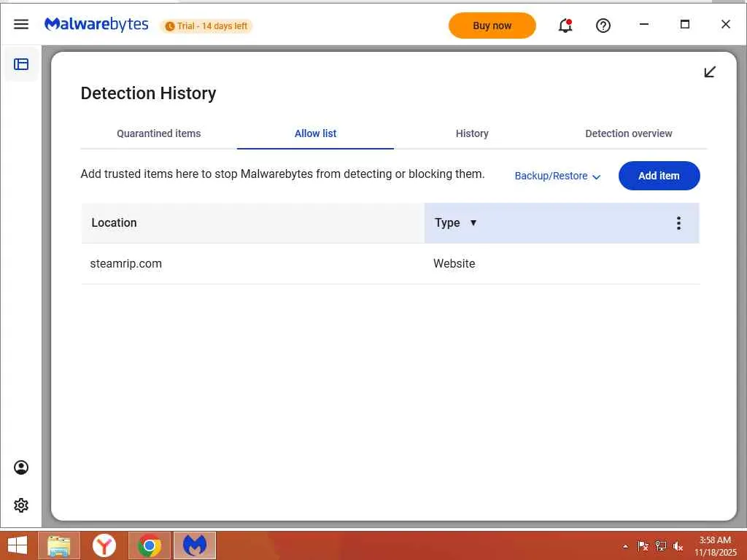Select the Allow list tab
The image size is (747, 560).
(x=315, y=134)
